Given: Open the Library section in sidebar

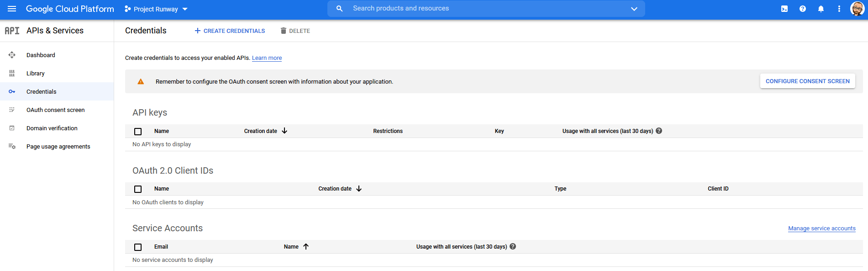Looking at the screenshot, I should point(35,73).
